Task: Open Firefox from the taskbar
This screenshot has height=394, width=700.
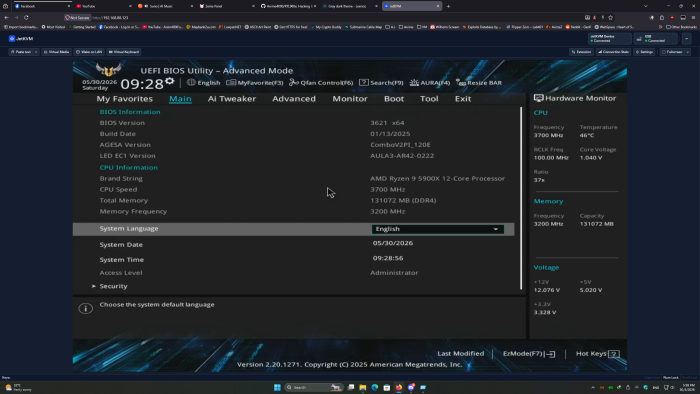Action: coord(399,387)
